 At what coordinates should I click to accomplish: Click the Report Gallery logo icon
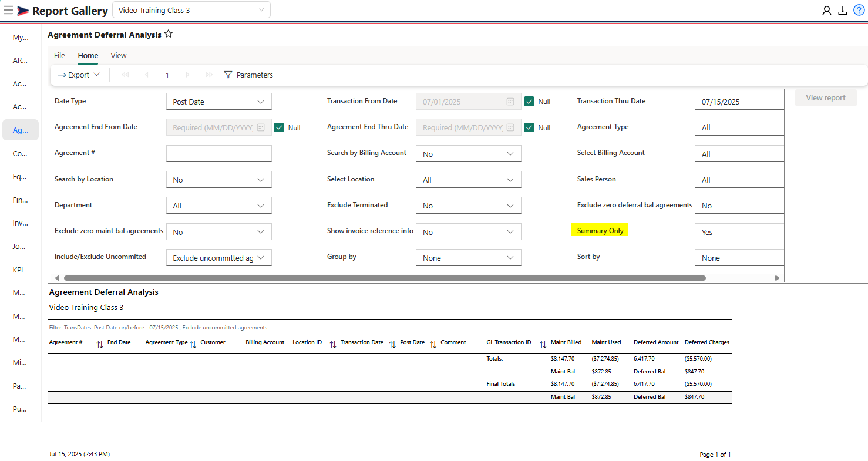(x=23, y=11)
